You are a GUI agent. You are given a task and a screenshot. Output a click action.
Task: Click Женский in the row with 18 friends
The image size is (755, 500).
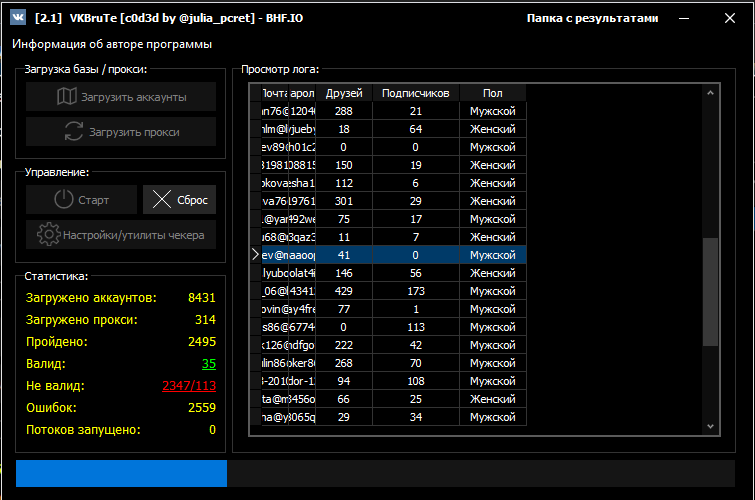(x=493, y=129)
